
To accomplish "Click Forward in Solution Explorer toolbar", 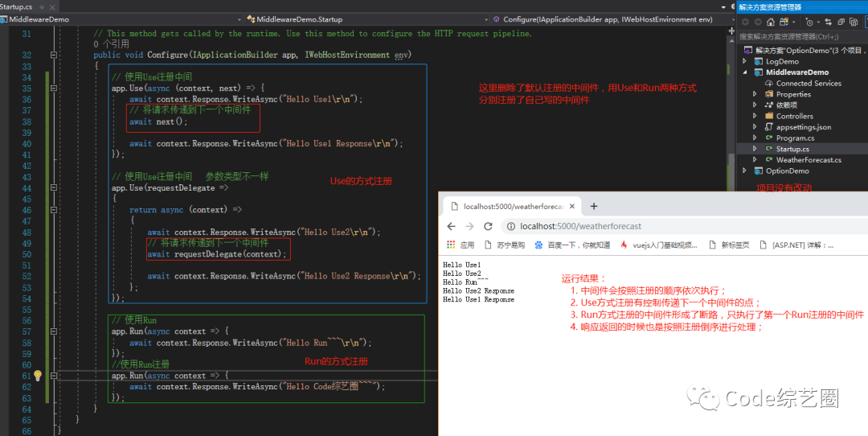I will point(758,23).
